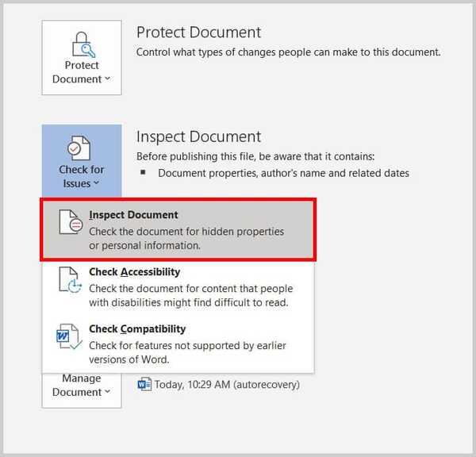This screenshot has height=457, width=476.
Task: Click the earlier versions of Word description
Action: [187, 352]
